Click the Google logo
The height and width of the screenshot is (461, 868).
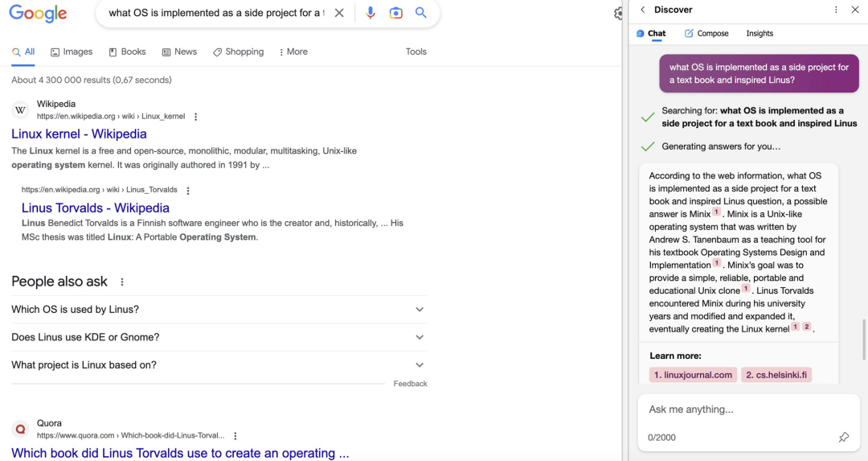coord(38,14)
